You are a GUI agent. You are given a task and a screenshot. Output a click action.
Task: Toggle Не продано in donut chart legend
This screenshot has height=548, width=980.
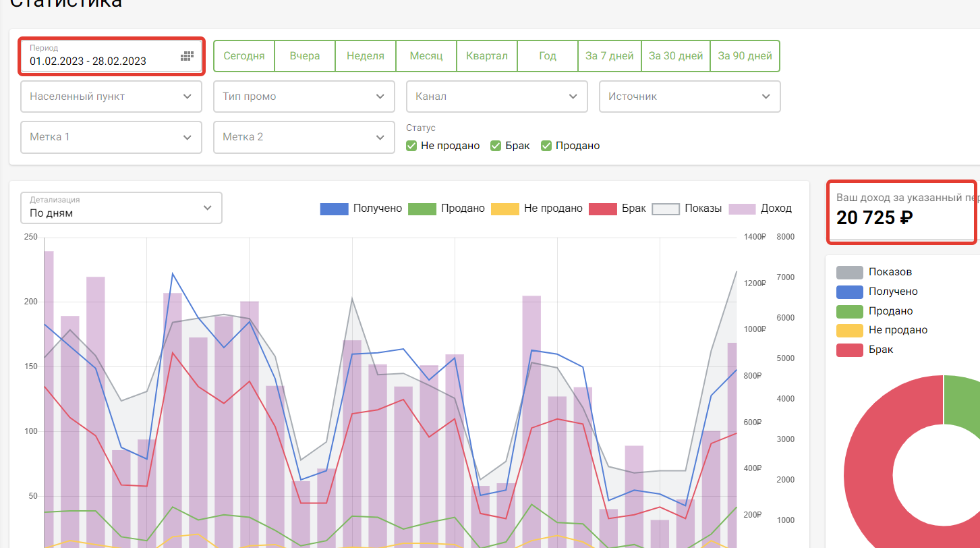[882, 330]
